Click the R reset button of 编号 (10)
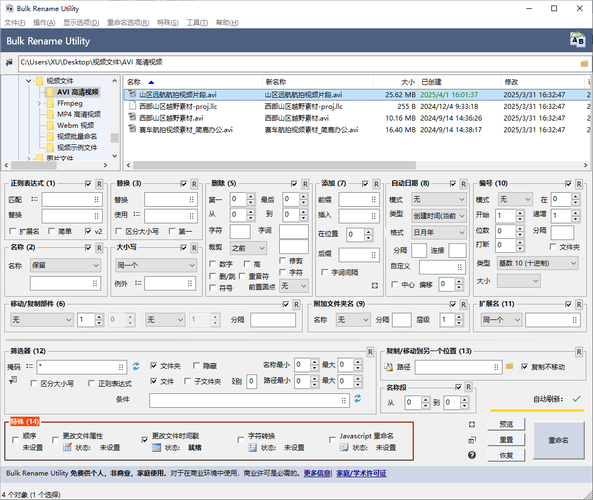593x500 pixels. point(579,184)
